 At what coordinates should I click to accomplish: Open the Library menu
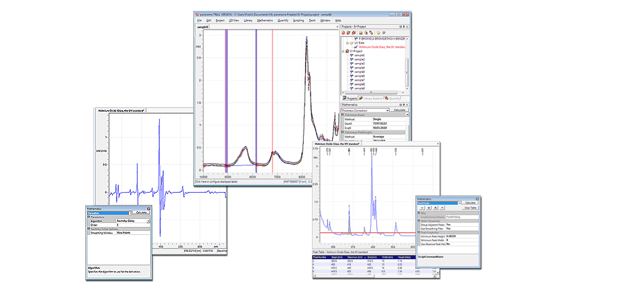(x=248, y=20)
